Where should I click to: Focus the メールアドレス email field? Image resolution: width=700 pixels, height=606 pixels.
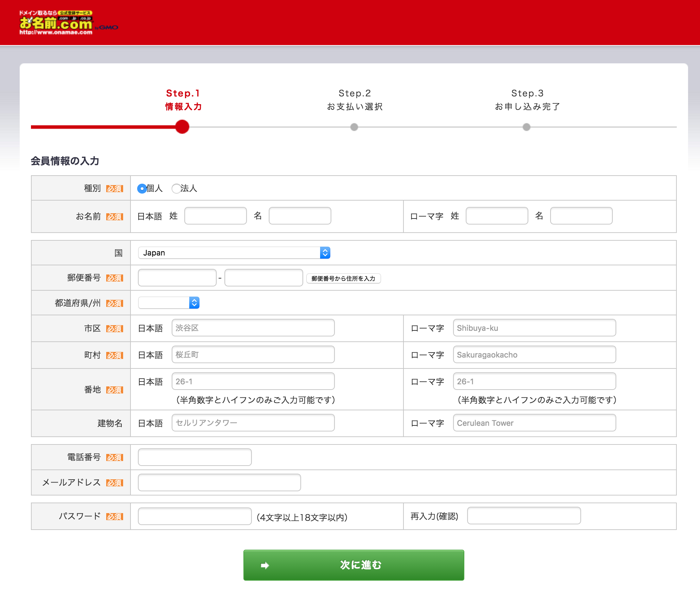(x=219, y=482)
